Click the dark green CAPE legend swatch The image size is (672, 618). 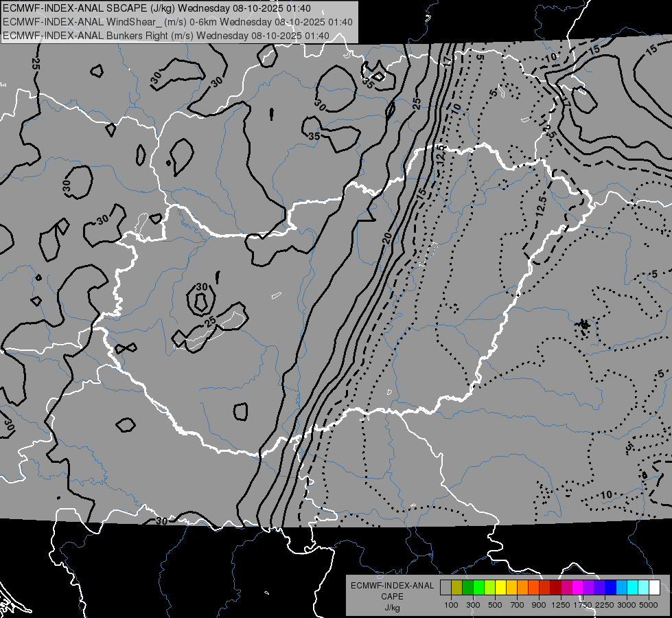467,588
